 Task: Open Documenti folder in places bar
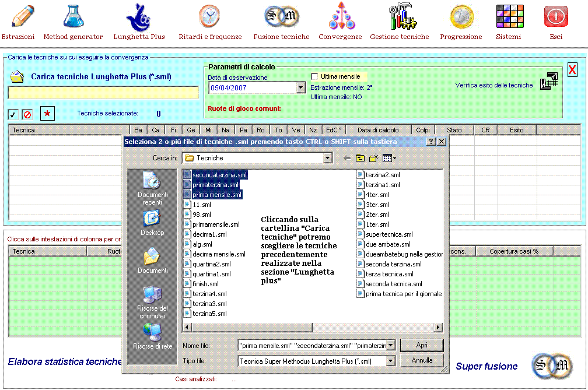(x=152, y=261)
